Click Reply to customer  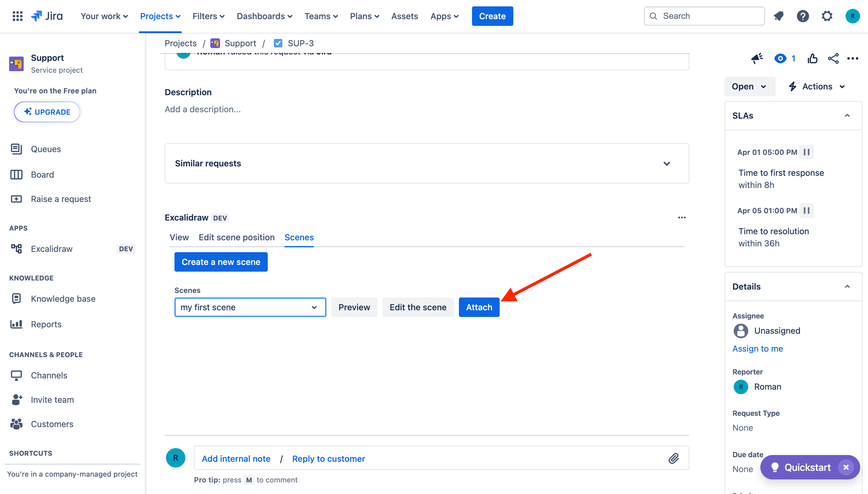tap(329, 458)
